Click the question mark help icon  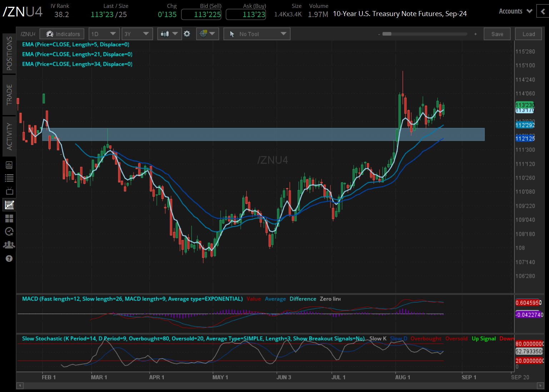(9, 258)
